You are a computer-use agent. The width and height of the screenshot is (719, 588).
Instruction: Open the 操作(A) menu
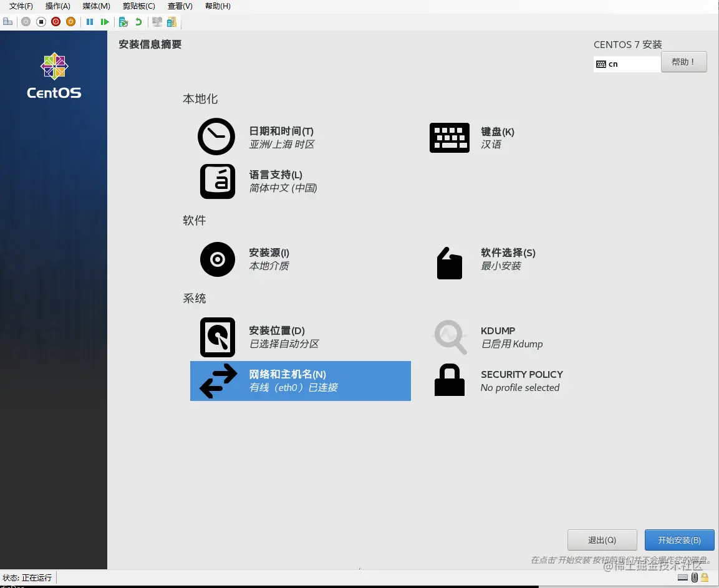pos(58,6)
